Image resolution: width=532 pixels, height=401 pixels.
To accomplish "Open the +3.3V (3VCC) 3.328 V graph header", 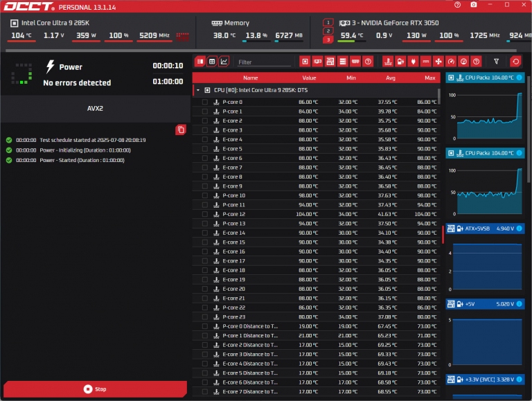I will [485, 380].
